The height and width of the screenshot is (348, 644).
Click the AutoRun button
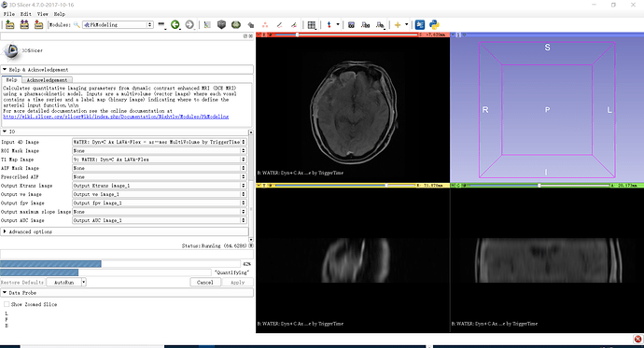(x=63, y=283)
